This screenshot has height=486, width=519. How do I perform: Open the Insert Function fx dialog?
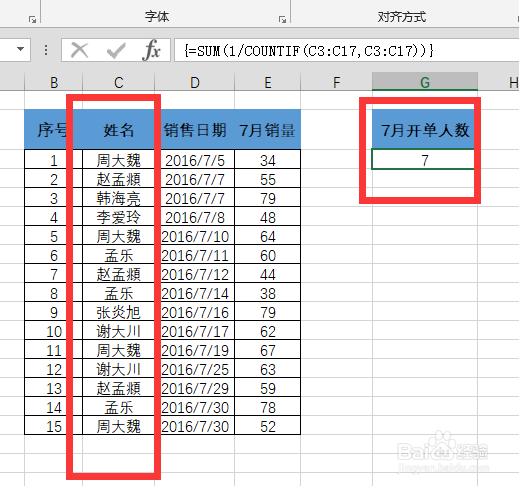click(151, 50)
